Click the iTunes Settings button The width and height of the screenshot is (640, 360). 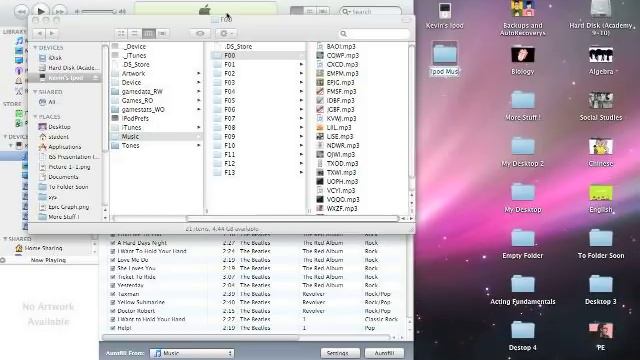pyautogui.click(x=340, y=353)
